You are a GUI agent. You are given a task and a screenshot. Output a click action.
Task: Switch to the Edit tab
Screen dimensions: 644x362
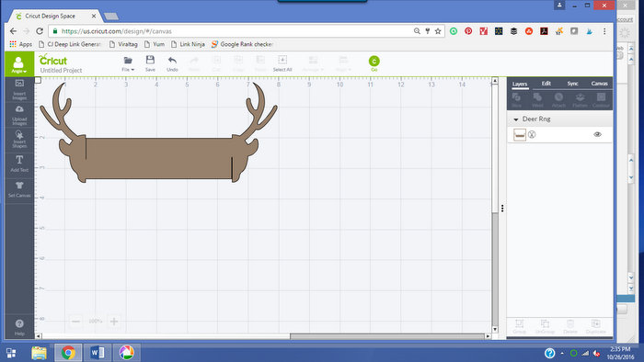coord(546,84)
